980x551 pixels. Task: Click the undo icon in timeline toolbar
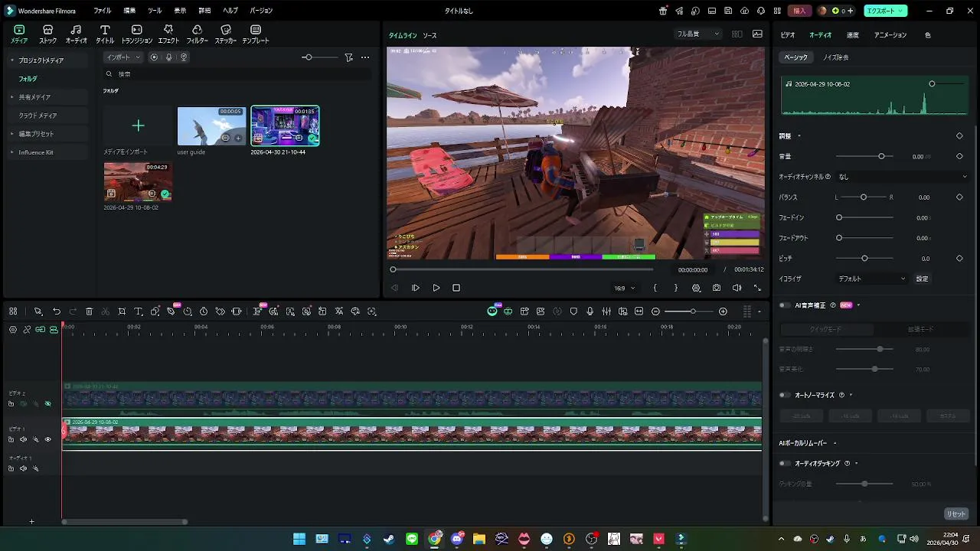coord(57,311)
